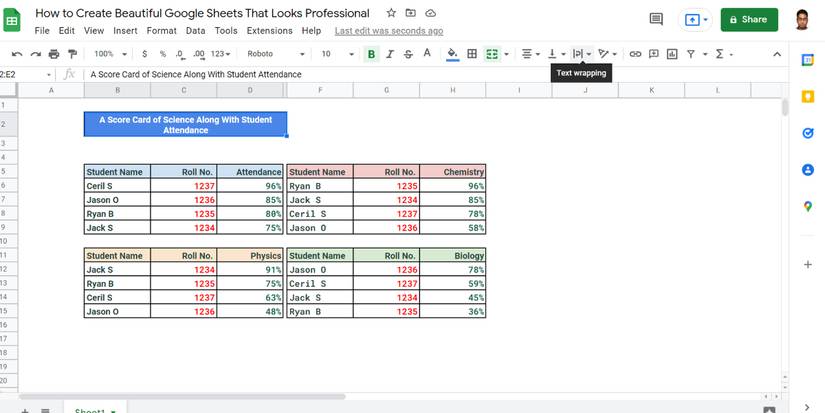Click the insert chart icon
The width and height of the screenshot is (825, 413).
point(672,54)
